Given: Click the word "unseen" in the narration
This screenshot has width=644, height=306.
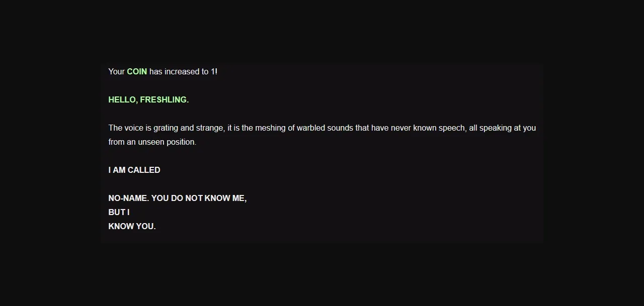Looking at the screenshot, I should [x=150, y=142].
